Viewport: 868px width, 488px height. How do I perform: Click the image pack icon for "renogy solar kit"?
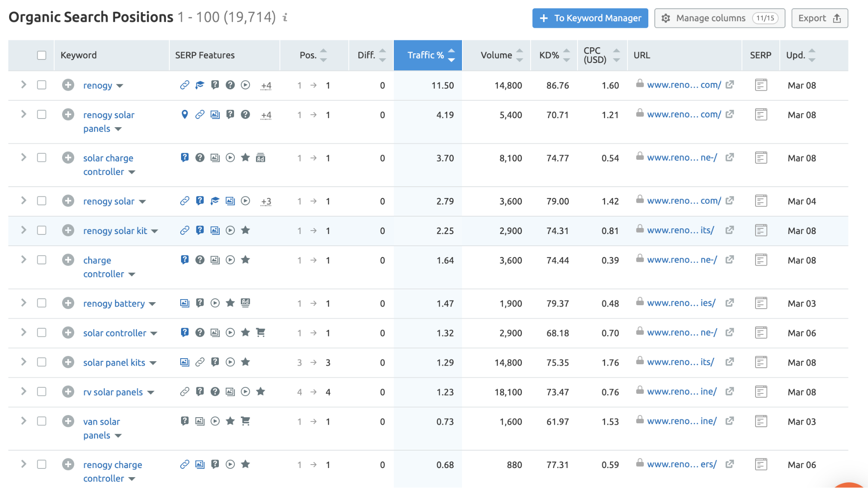215,231
